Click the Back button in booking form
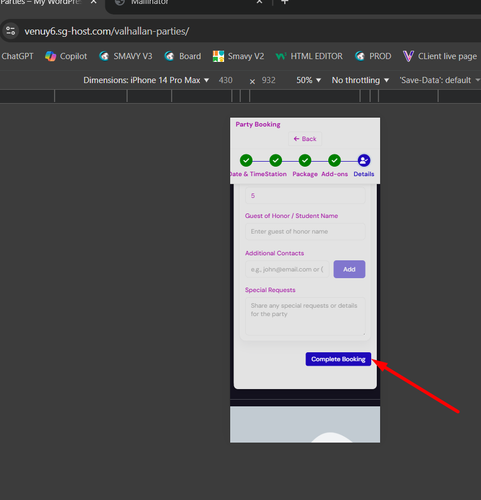This screenshot has width=481, height=500. tap(305, 139)
